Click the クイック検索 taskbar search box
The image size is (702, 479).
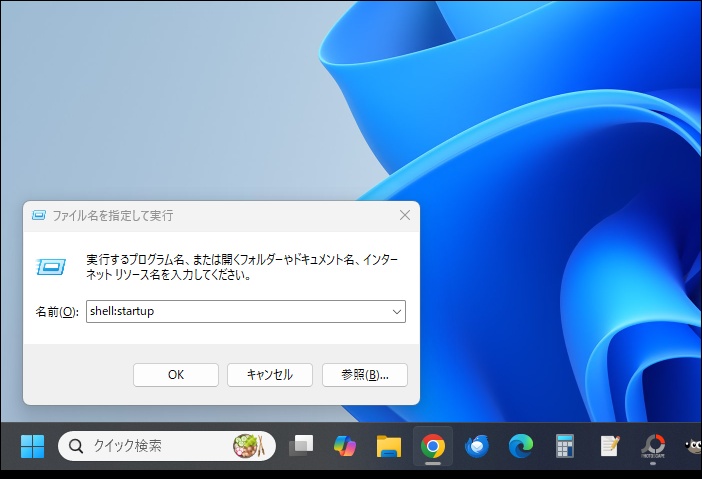167,446
